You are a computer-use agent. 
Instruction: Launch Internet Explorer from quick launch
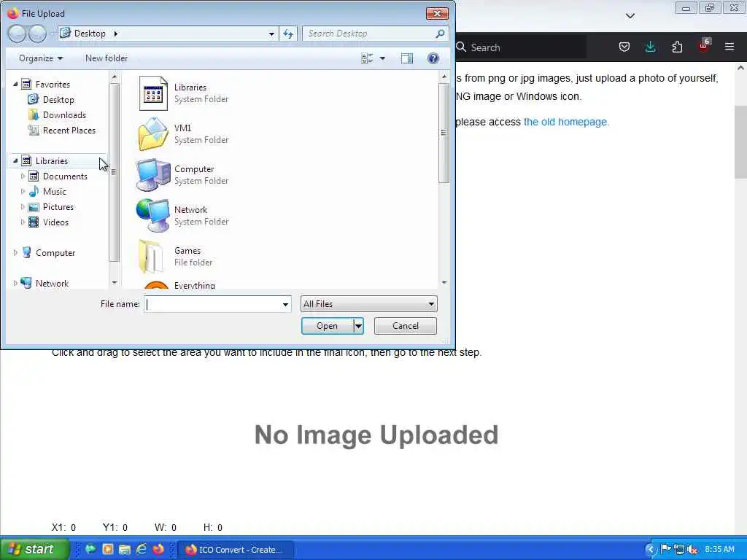coord(142,549)
